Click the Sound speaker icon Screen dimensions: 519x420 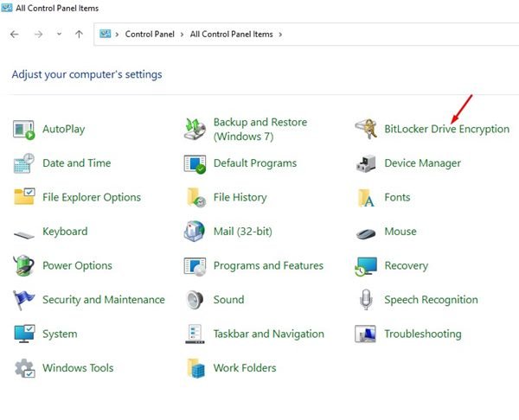tap(195, 300)
